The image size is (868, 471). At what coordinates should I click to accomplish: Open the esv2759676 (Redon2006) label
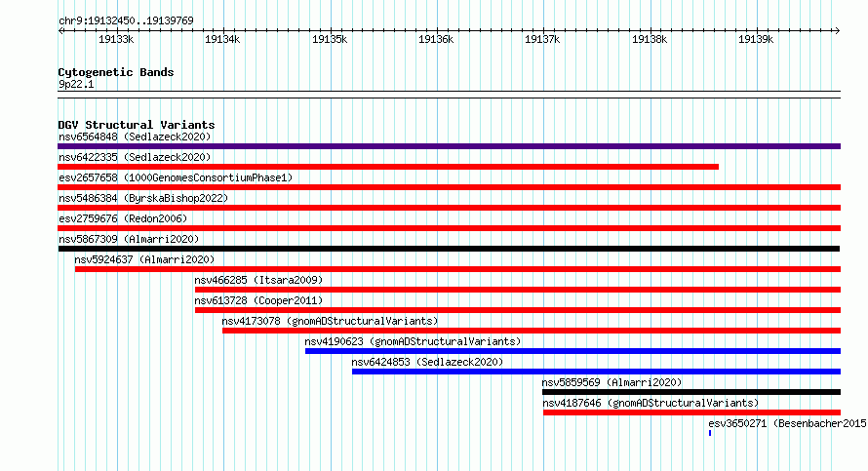pyautogui.click(x=123, y=218)
